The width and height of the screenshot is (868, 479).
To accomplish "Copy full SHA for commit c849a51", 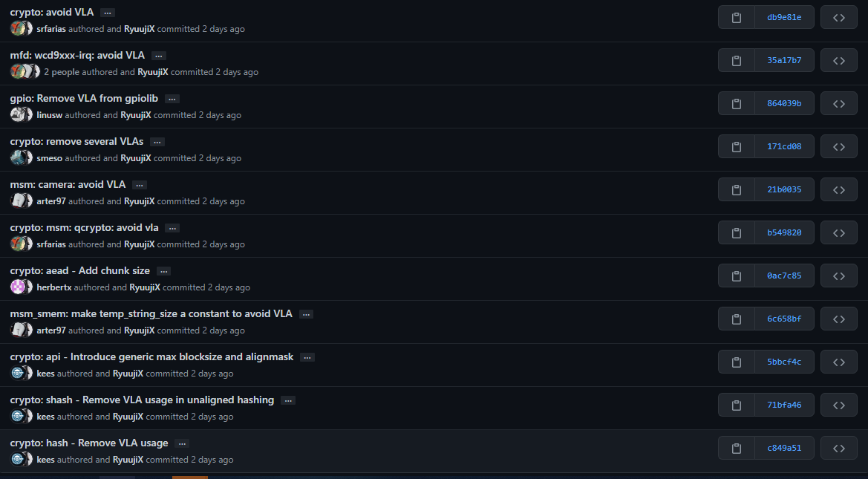I will tap(737, 448).
